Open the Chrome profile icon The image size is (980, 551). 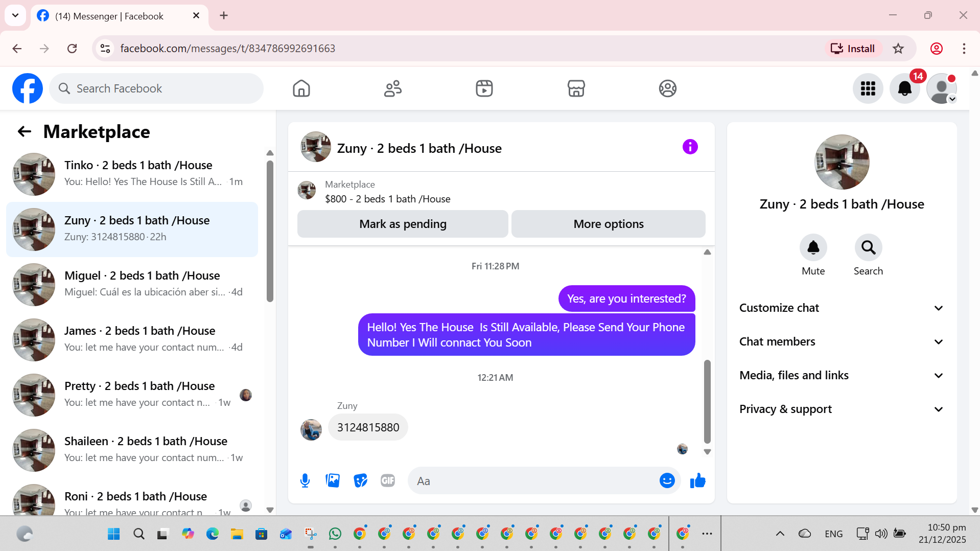click(x=936, y=49)
